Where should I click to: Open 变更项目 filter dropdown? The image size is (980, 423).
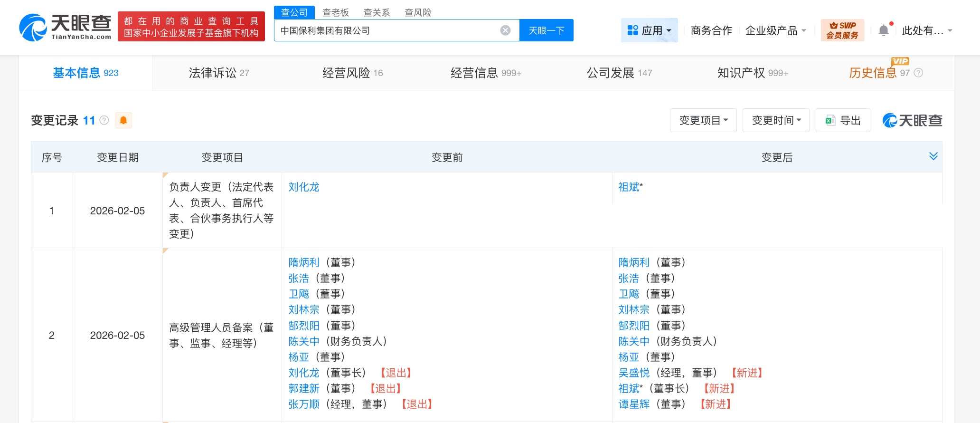coord(703,120)
